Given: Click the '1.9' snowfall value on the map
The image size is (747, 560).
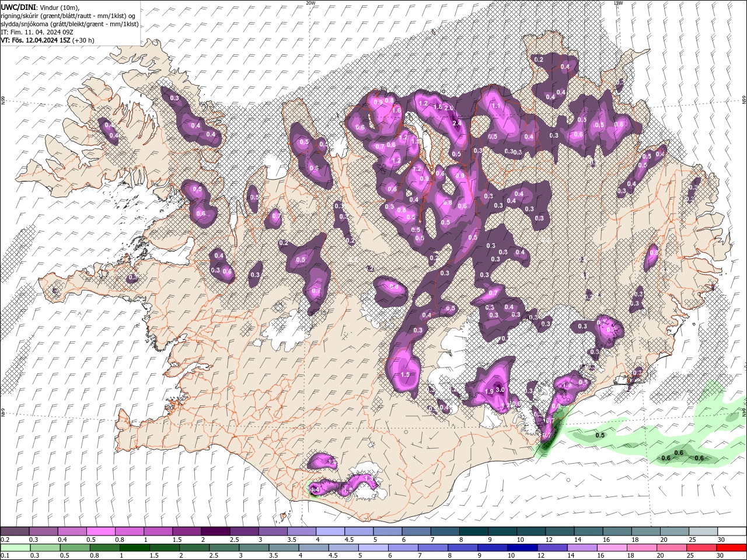Looking at the screenshot, I should pyautogui.click(x=490, y=391).
